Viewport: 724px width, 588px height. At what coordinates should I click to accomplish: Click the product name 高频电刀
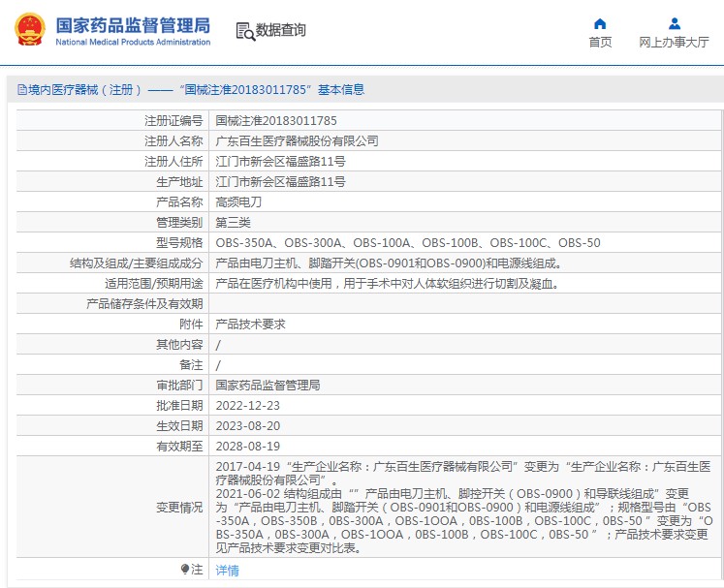click(238, 202)
